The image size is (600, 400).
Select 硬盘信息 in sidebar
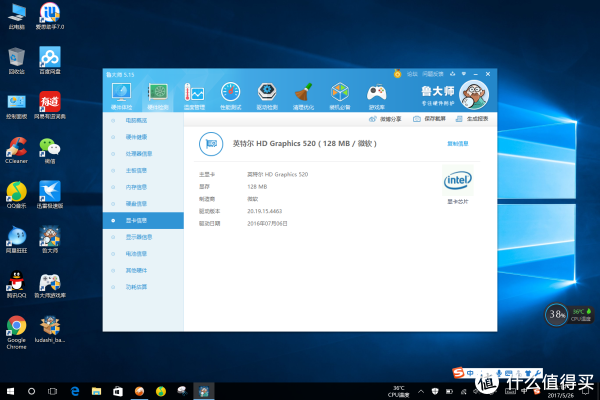(x=143, y=204)
